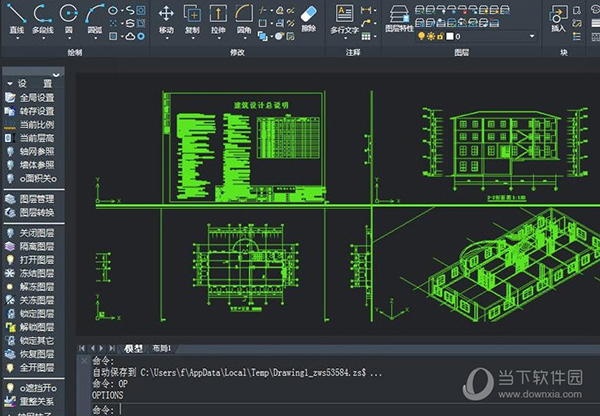Viewport: 600px width, 416px height.
Task: Click 重整关系 reorganize relations
Action: tap(30, 401)
